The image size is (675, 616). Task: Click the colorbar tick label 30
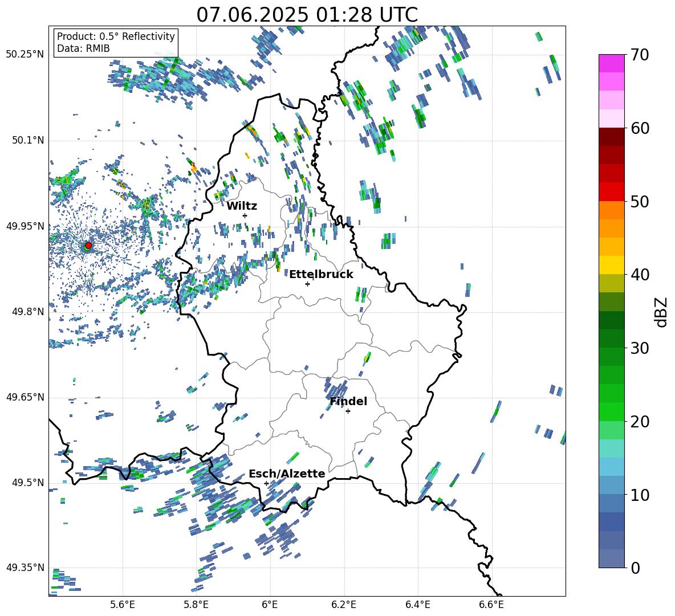[x=640, y=348]
